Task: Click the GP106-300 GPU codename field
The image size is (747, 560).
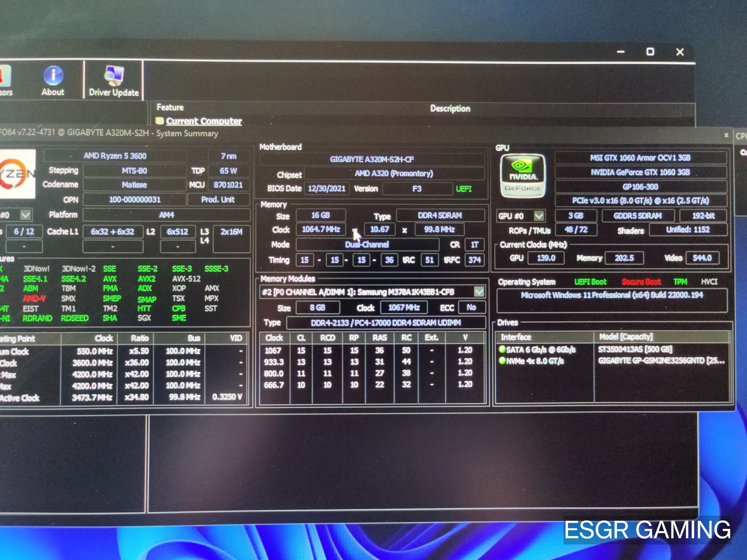Action: pos(640,187)
